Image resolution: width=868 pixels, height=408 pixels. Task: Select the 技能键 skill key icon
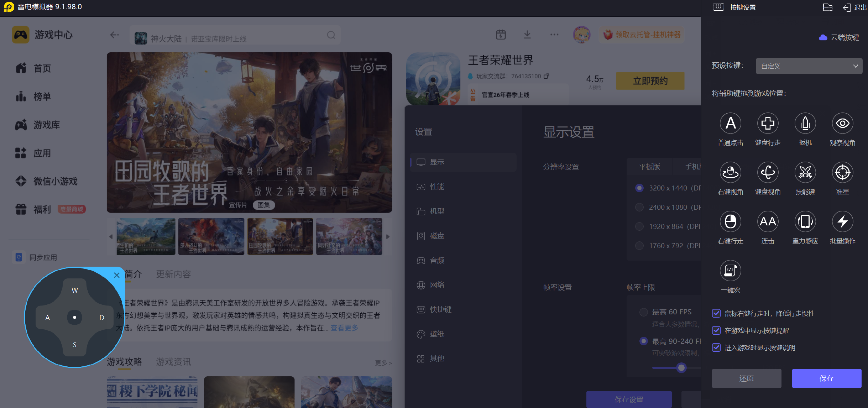[805, 173]
